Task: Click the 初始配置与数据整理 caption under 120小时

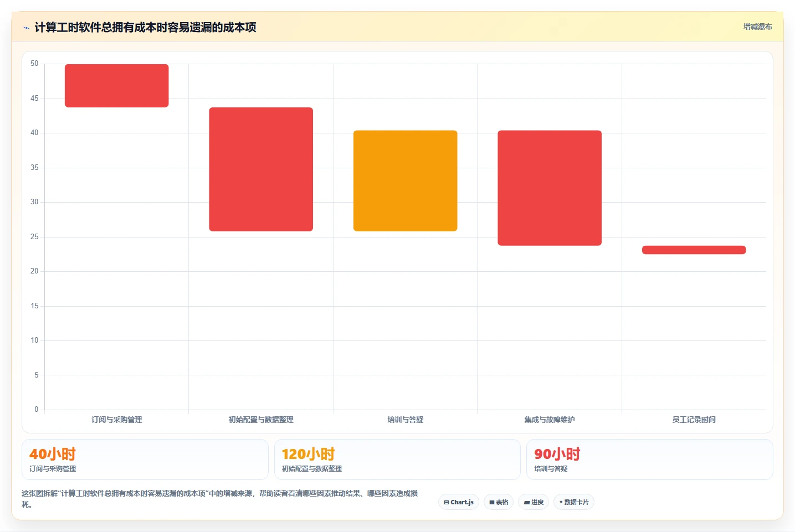Action: coord(312,468)
